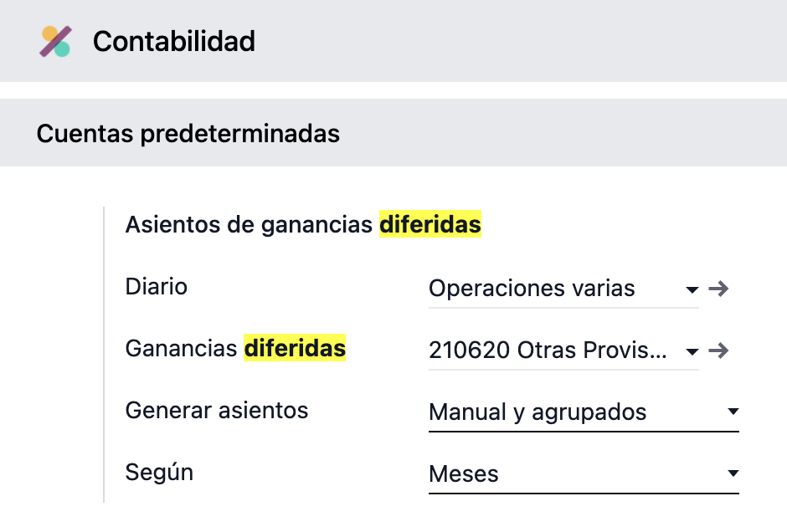The height and width of the screenshot is (532, 787).
Task: Click the arrow to open account 210620 record
Action: pos(718,350)
